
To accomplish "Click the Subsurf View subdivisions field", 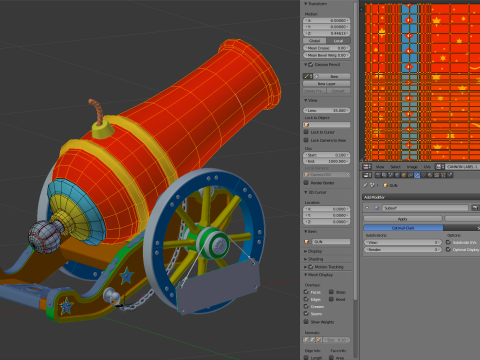I will click(x=403, y=242).
